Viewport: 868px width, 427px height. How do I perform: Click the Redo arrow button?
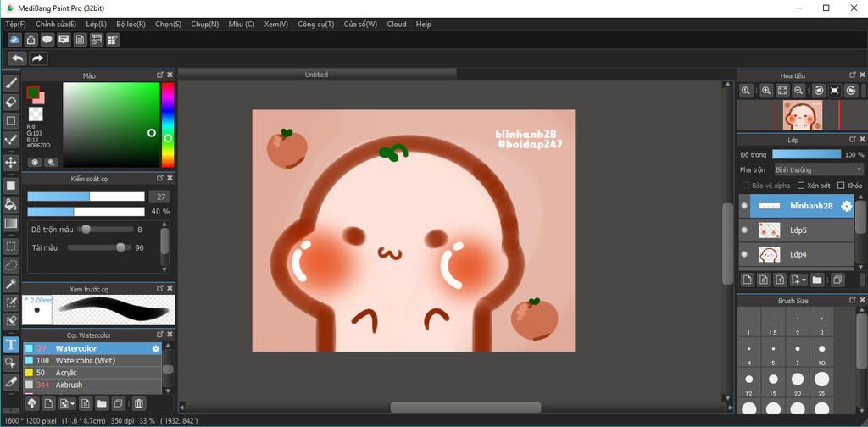click(37, 58)
